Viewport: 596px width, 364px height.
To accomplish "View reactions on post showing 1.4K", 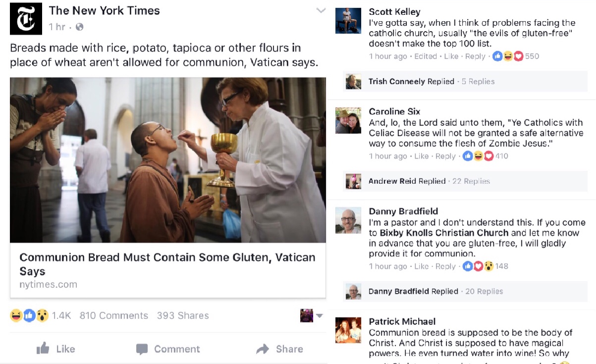I will point(41,315).
